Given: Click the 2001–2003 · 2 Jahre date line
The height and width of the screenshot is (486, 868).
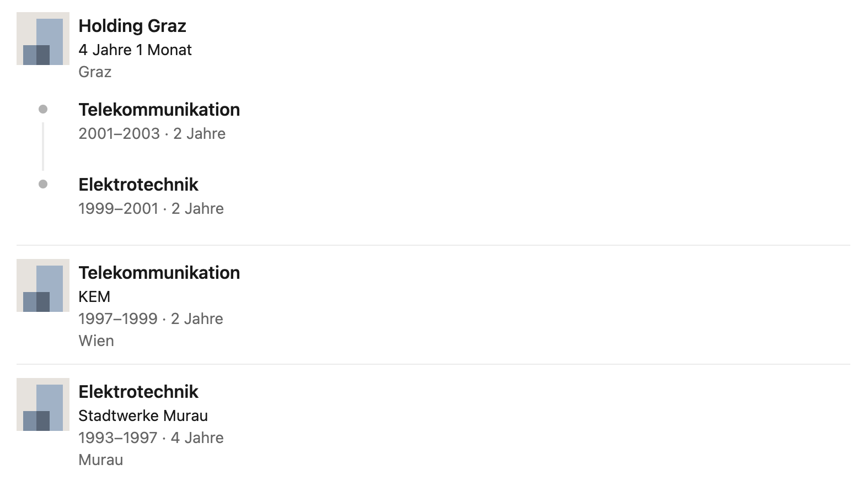Looking at the screenshot, I should [152, 133].
